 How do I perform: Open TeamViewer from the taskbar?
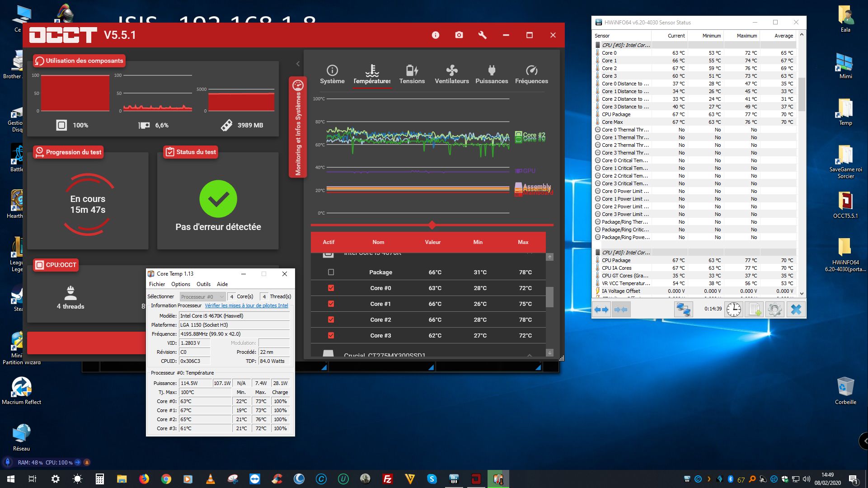pos(255,479)
